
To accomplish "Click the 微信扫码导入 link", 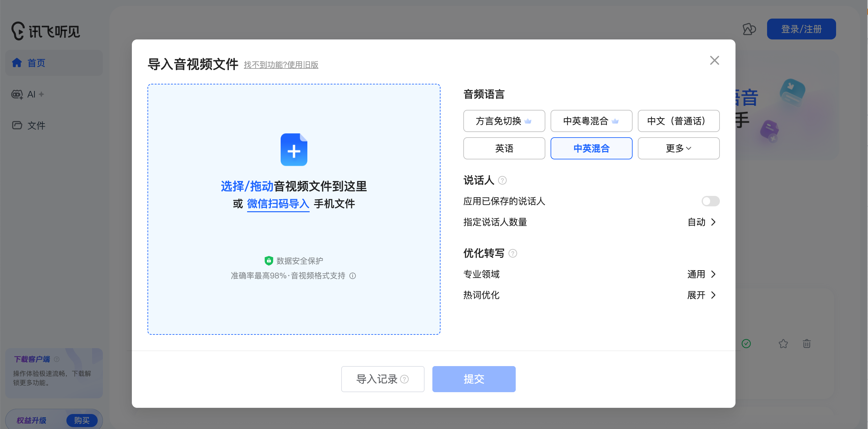I will coord(278,204).
